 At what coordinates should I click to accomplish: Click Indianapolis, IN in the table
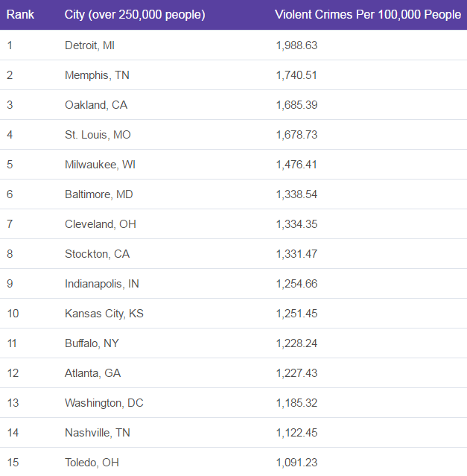point(101,284)
